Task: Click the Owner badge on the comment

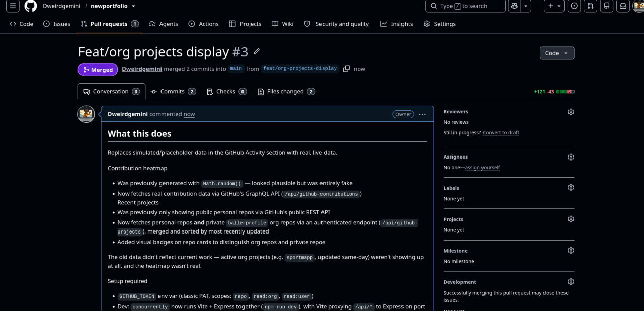Action: tap(403, 114)
